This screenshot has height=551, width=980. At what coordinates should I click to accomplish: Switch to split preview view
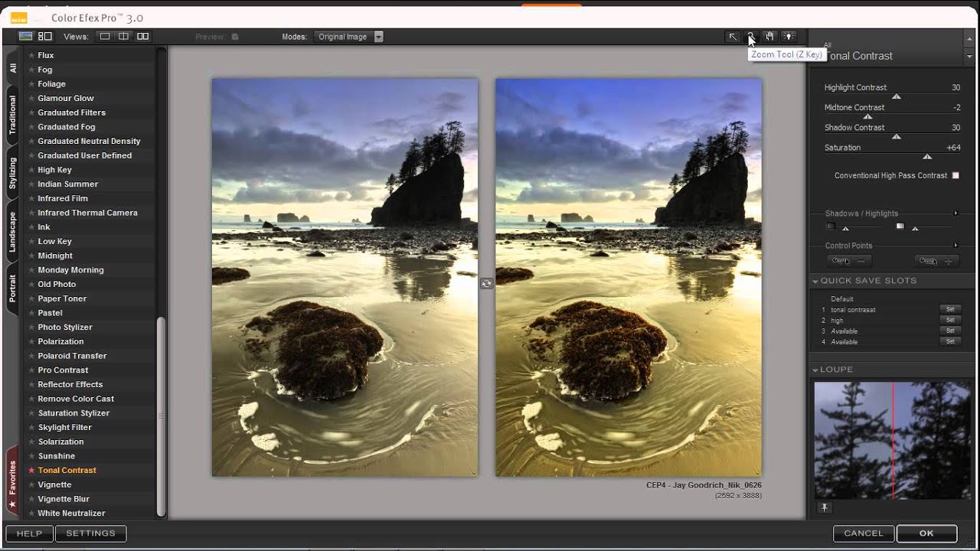(123, 36)
